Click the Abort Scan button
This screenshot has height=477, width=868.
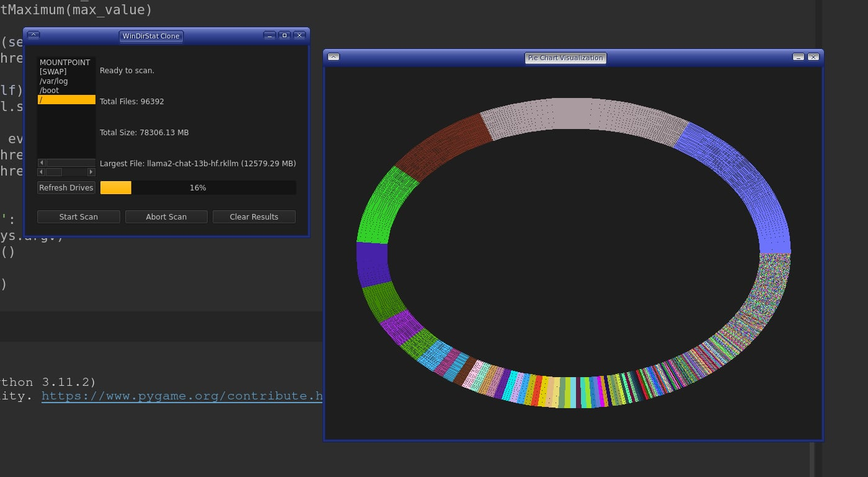166,216
